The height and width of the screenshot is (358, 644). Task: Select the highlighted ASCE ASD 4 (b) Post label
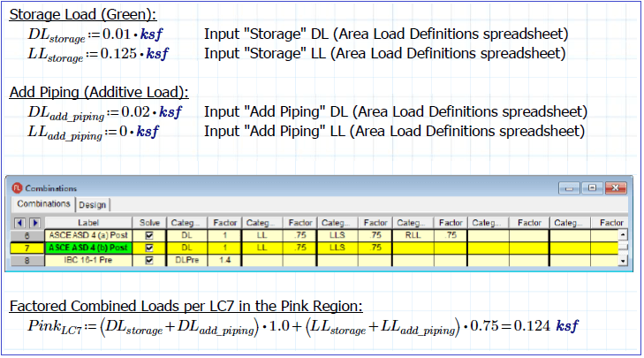tap(89, 248)
